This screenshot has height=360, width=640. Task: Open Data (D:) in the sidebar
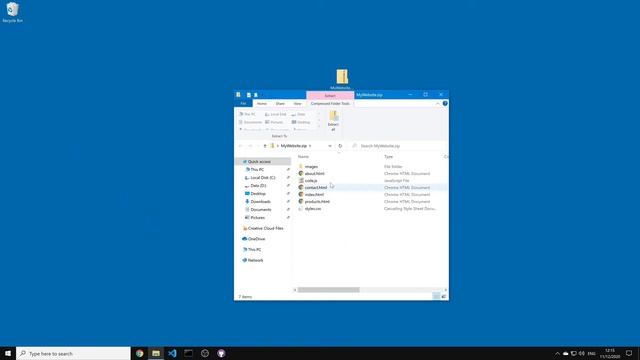[x=258, y=186]
